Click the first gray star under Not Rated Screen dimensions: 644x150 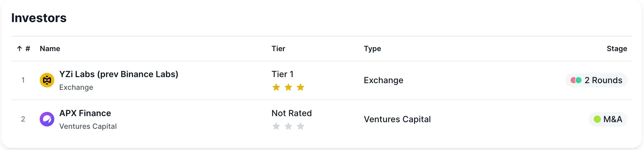tap(276, 126)
